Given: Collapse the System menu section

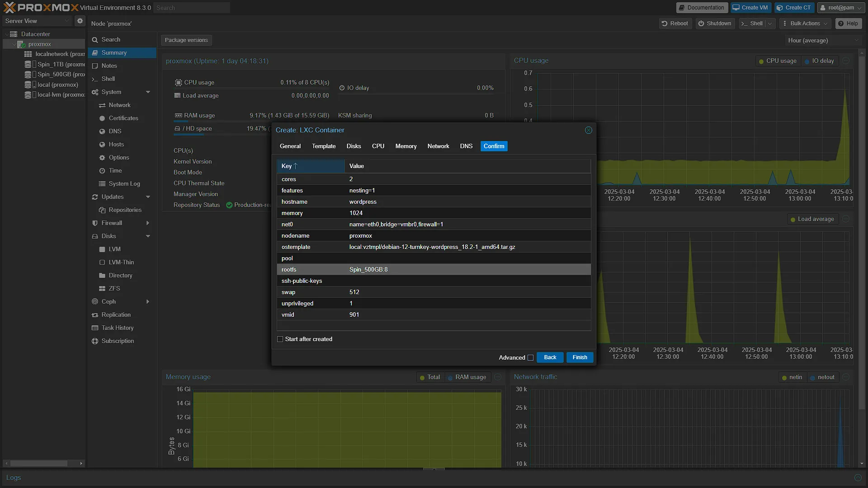Looking at the screenshot, I should click(x=148, y=92).
